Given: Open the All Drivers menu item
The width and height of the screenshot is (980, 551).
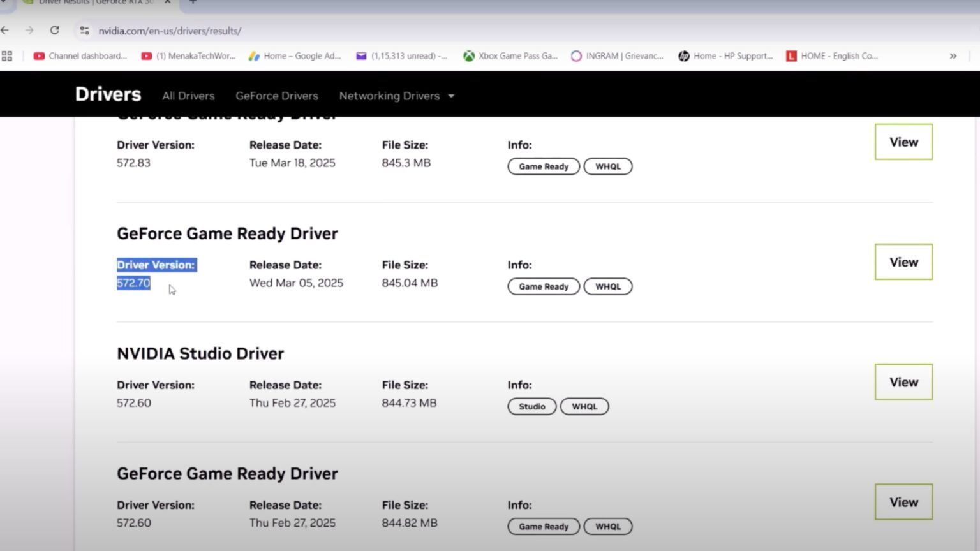Looking at the screenshot, I should tap(188, 96).
